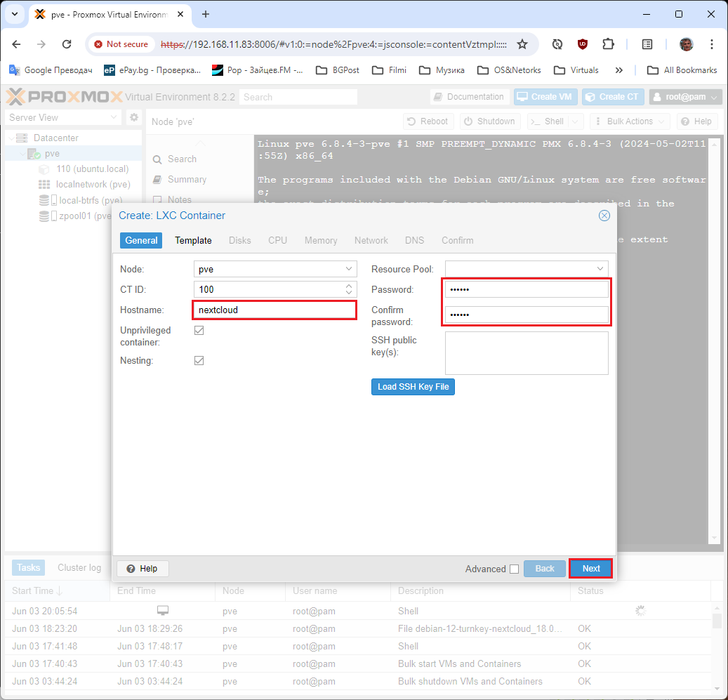Open the uBlock shield extension icon

pos(582,44)
